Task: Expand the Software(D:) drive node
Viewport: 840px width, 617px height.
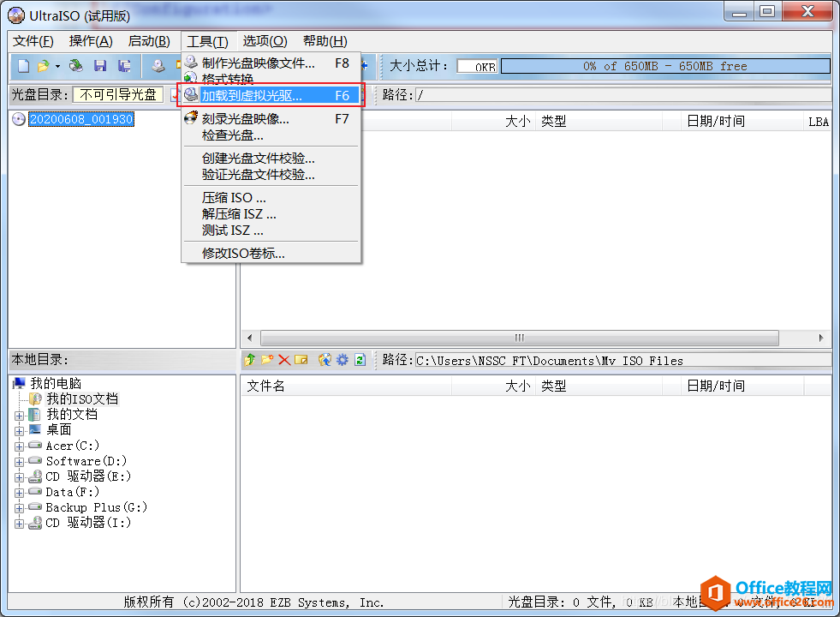Action: tap(19, 461)
